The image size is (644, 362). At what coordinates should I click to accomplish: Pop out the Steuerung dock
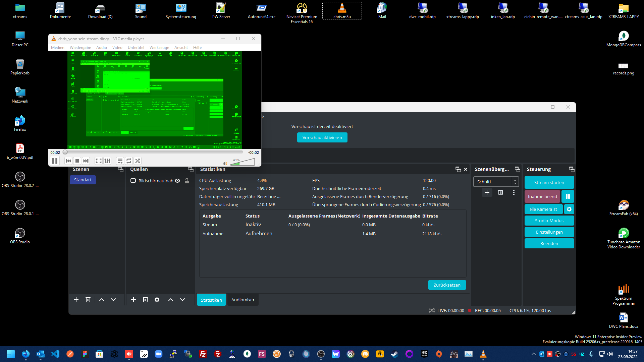tap(572, 169)
